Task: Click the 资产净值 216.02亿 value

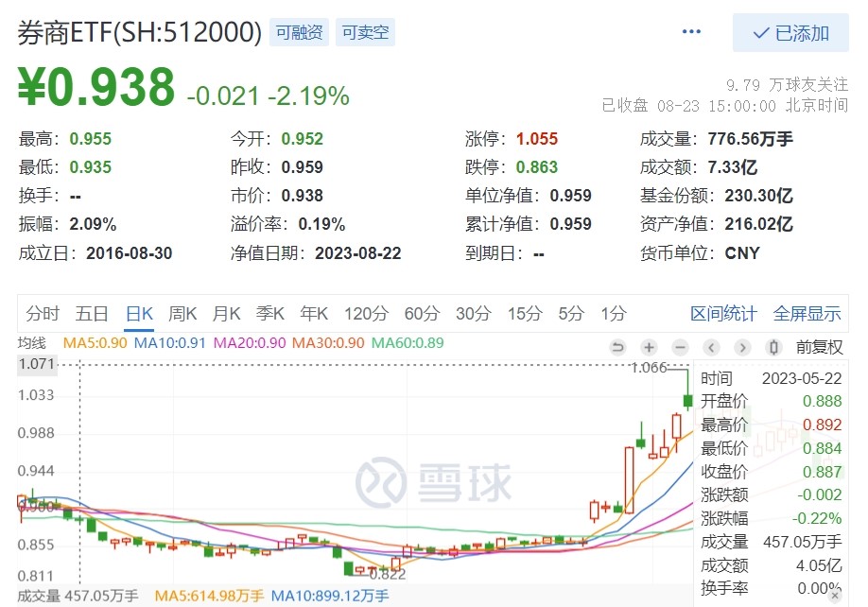Action: [759, 224]
